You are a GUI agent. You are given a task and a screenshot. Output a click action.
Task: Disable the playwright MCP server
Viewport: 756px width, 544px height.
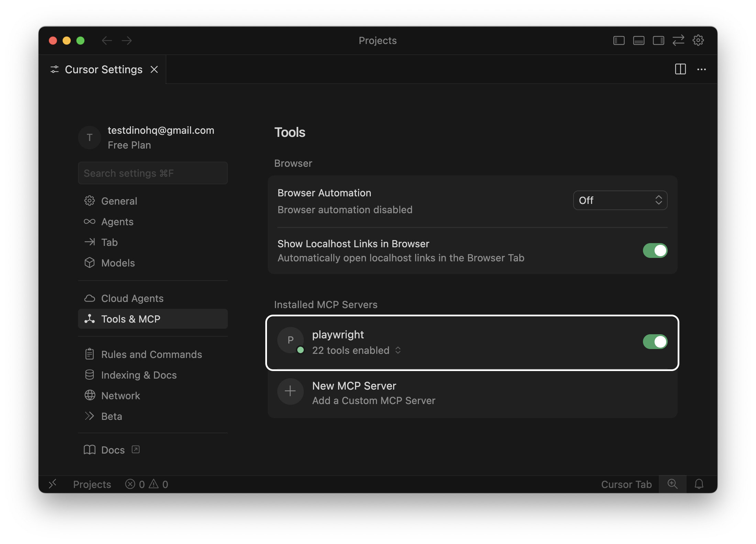point(655,341)
